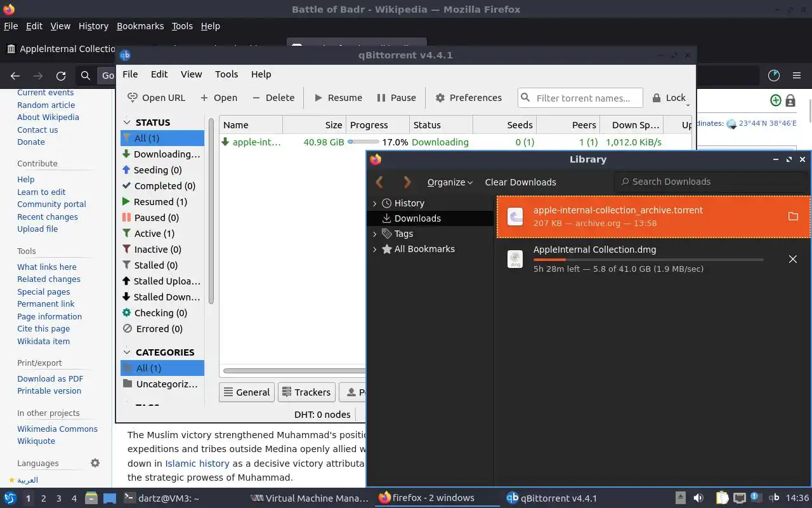Cancel the AppleInternal Collection.dmg download
The image size is (812, 508).
click(793, 259)
